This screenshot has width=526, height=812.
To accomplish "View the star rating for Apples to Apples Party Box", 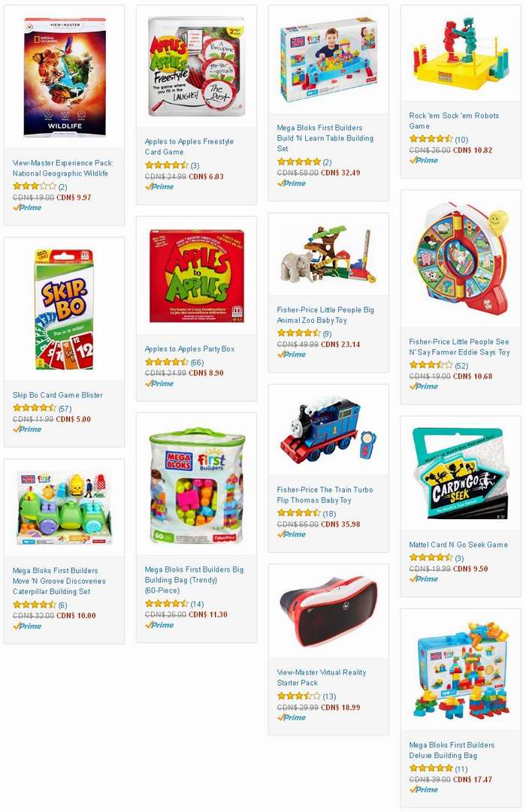I will [166, 363].
